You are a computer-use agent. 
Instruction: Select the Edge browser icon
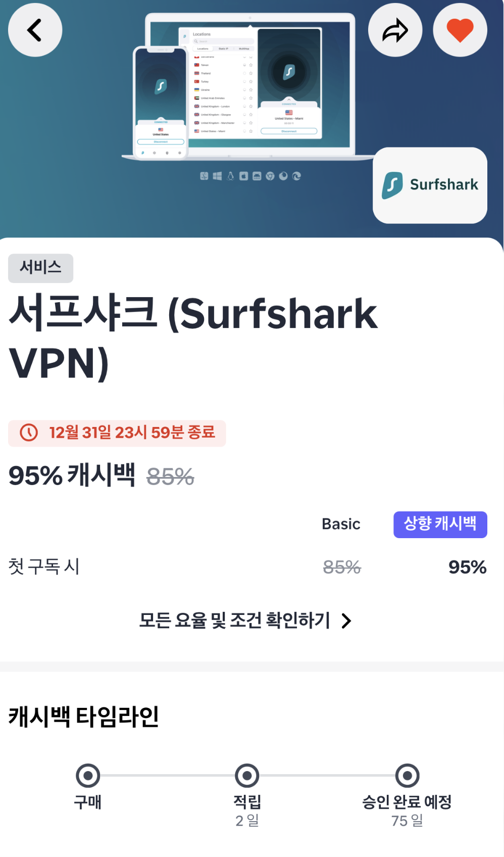(x=296, y=176)
